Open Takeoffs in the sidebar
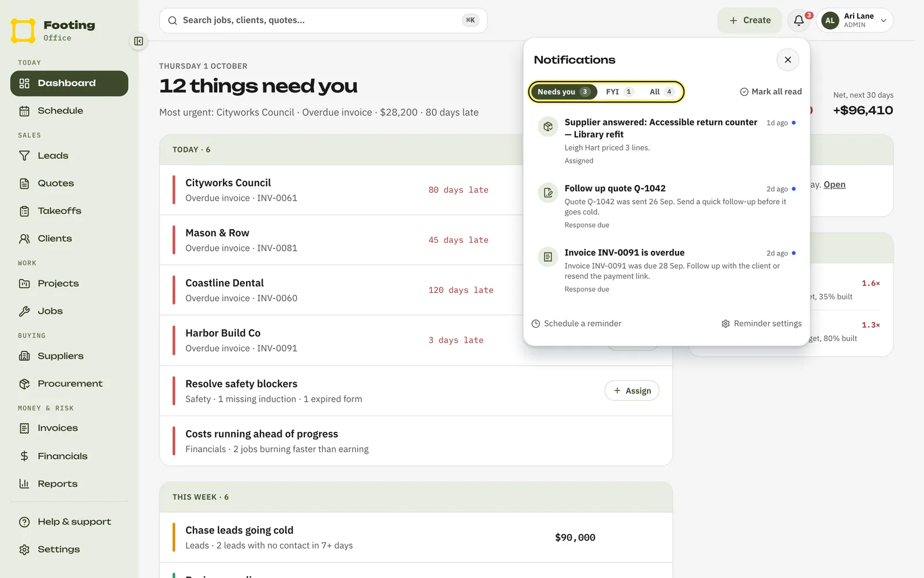 coord(69,211)
